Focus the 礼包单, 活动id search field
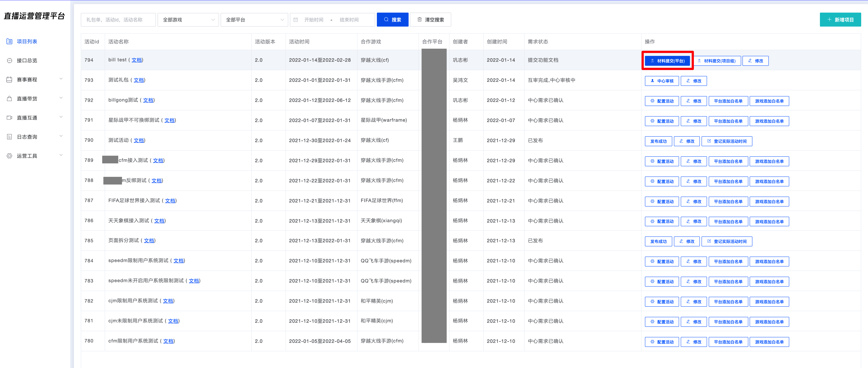The image size is (868, 368). pos(118,20)
